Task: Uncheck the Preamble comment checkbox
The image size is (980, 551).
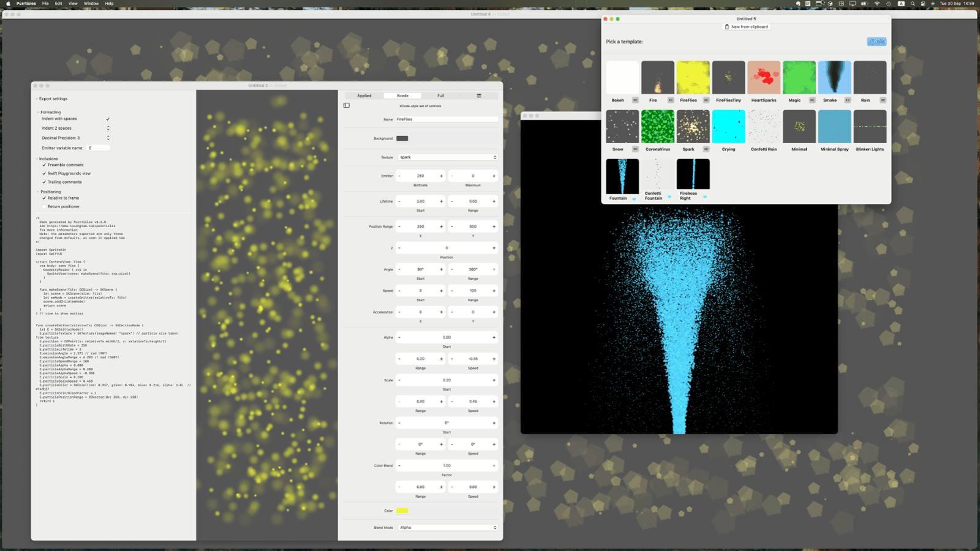Action: coord(44,165)
